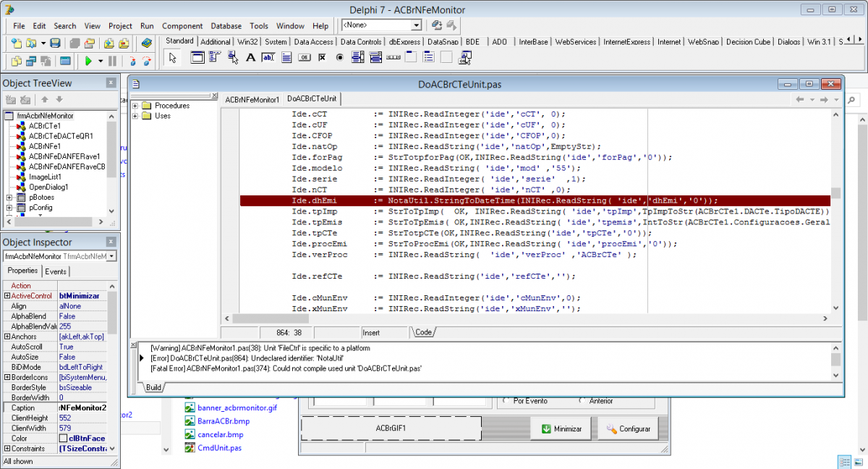Click the Trace Into debug icon

[132, 61]
